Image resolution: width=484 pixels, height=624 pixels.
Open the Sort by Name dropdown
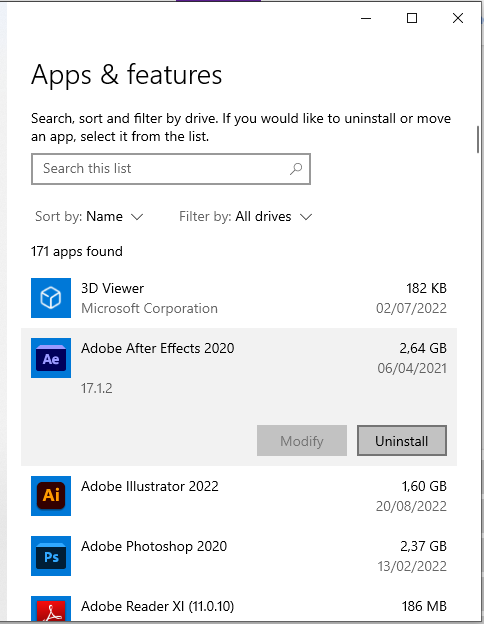click(89, 216)
